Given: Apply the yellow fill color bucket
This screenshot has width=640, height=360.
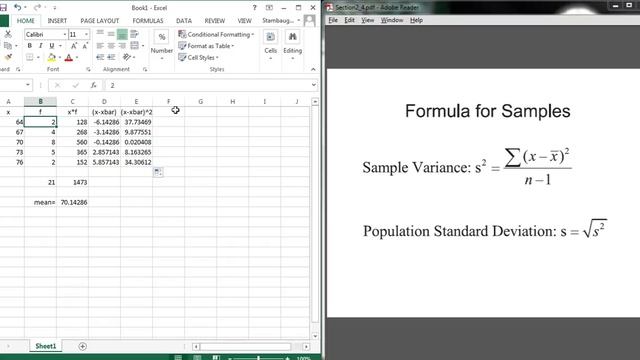Looking at the screenshot, I should tap(51, 58).
